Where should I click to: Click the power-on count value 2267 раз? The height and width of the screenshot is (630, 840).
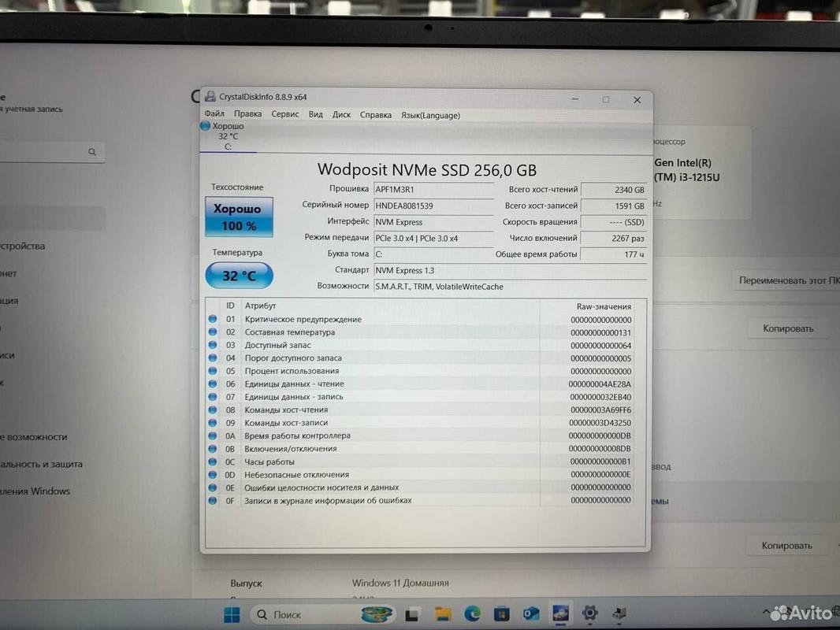point(614,238)
